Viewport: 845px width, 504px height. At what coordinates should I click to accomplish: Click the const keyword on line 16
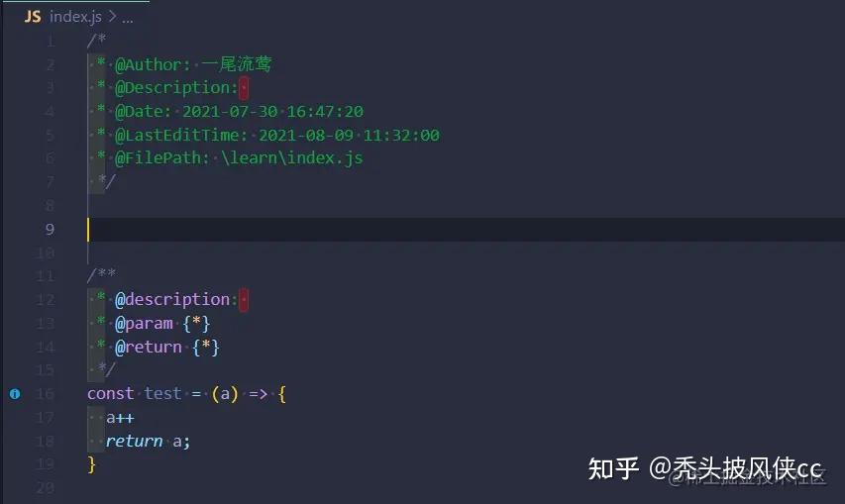click(x=110, y=394)
